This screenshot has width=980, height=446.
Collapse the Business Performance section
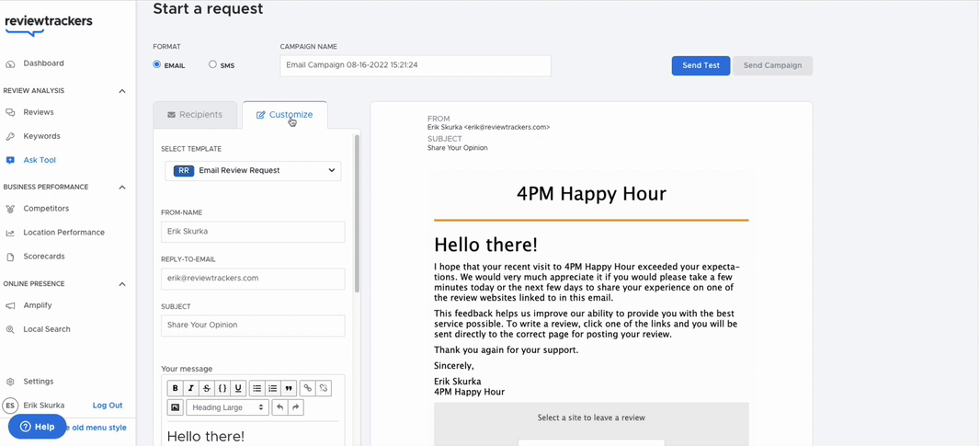122,187
